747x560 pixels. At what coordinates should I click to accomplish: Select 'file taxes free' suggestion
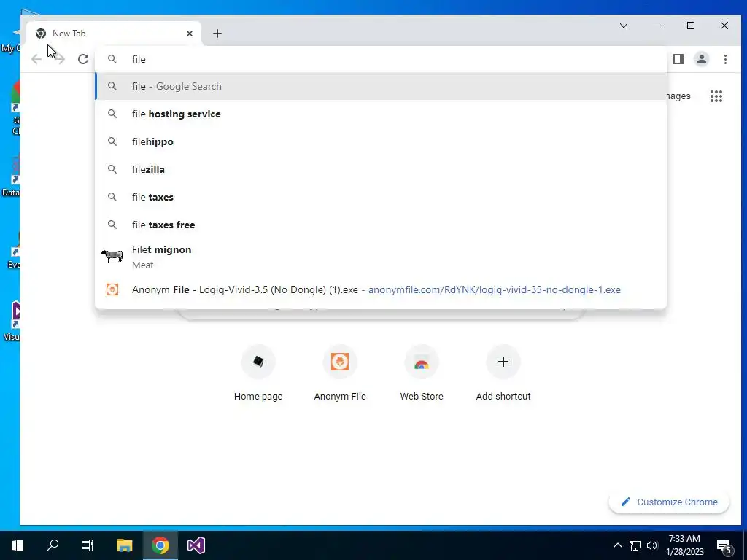pos(381,225)
